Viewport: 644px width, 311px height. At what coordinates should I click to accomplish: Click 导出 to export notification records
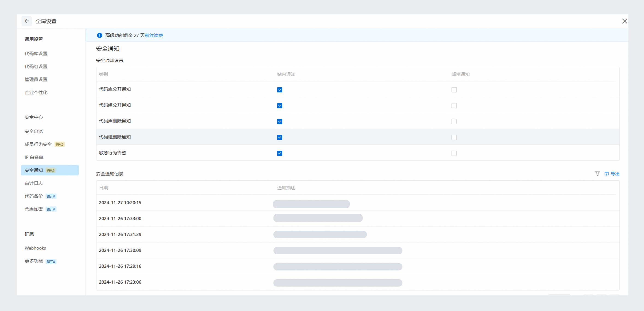point(612,174)
